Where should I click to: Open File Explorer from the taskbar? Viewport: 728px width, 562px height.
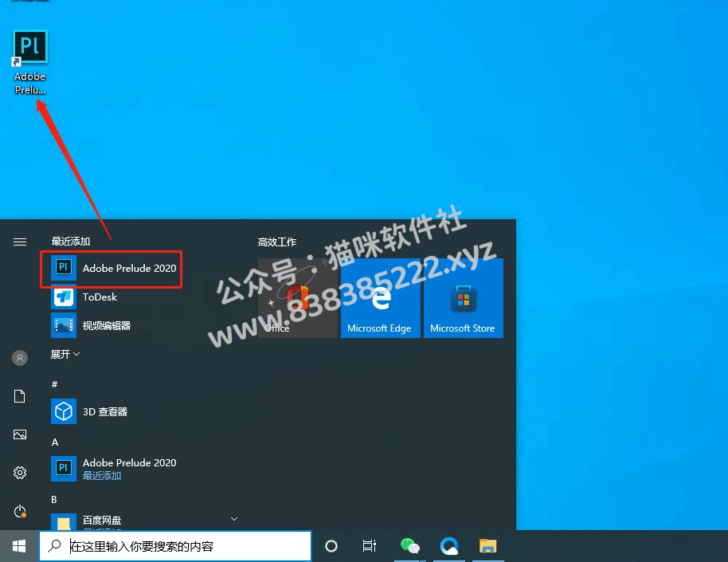point(488,546)
